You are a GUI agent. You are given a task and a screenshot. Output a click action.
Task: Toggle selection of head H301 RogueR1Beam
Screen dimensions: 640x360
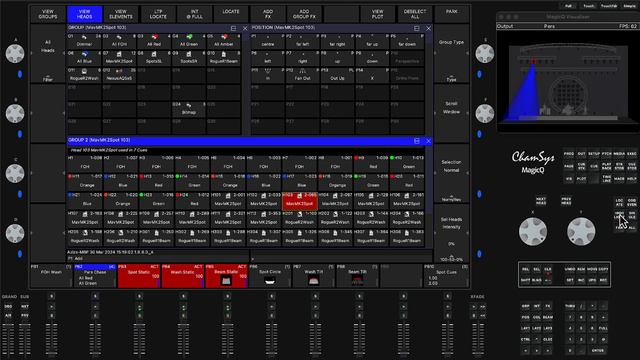(156, 237)
